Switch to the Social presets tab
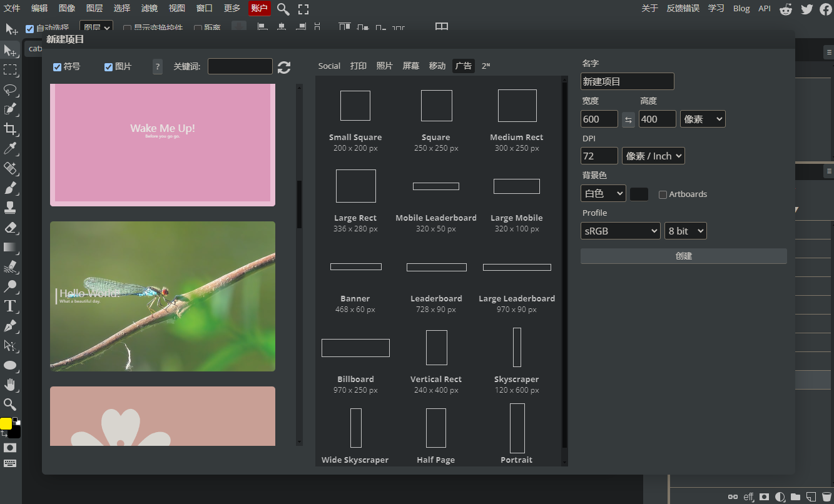This screenshot has height=504, width=834. tap(329, 66)
